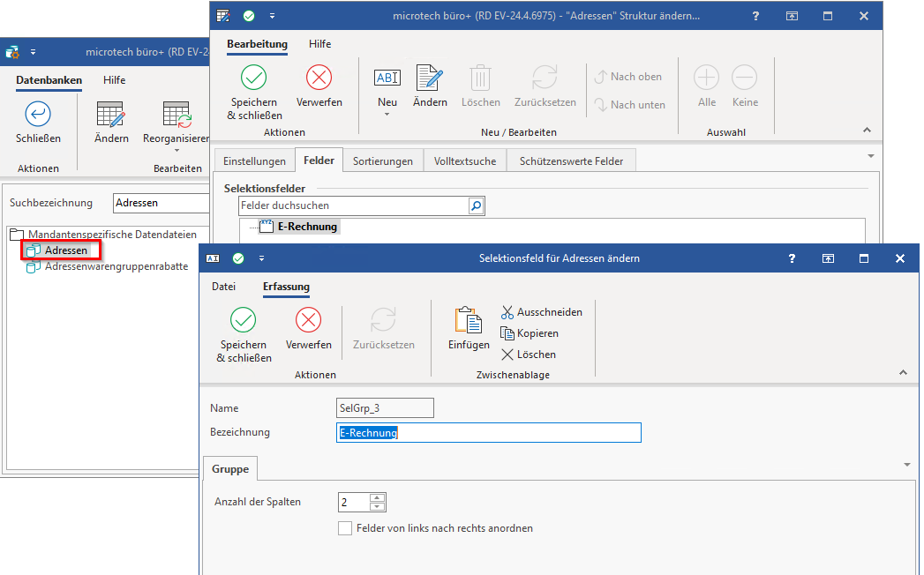Click the Löschen button in Zwischenablage group

tap(529, 355)
